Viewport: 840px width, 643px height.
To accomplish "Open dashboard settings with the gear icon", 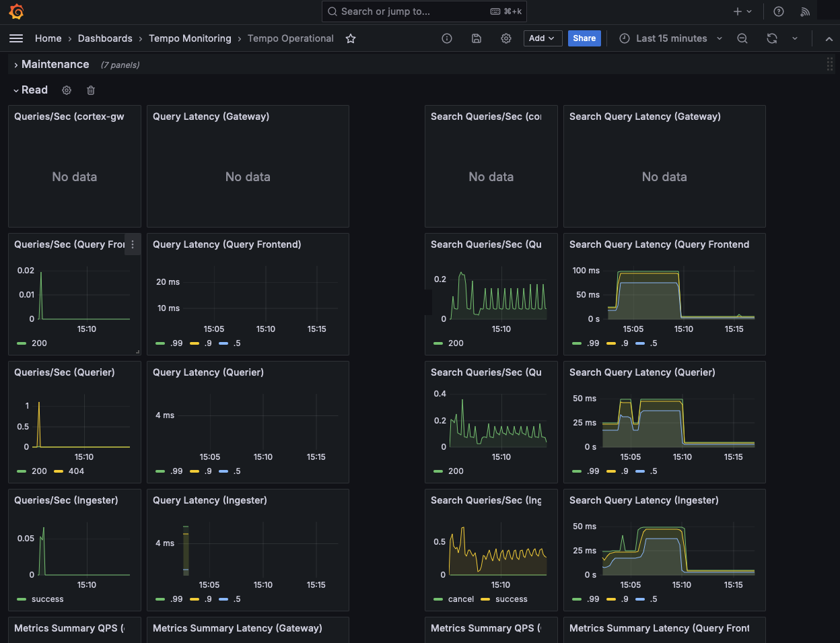I will coord(505,38).
